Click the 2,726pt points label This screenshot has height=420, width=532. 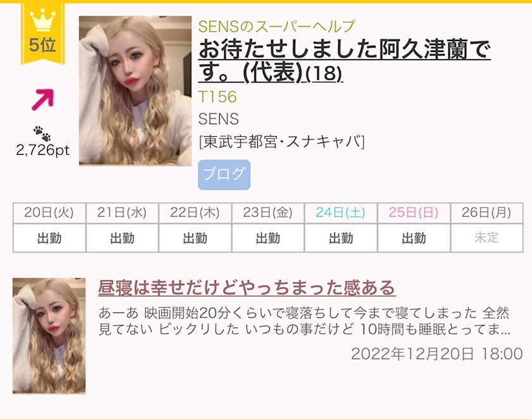(43, 150)
